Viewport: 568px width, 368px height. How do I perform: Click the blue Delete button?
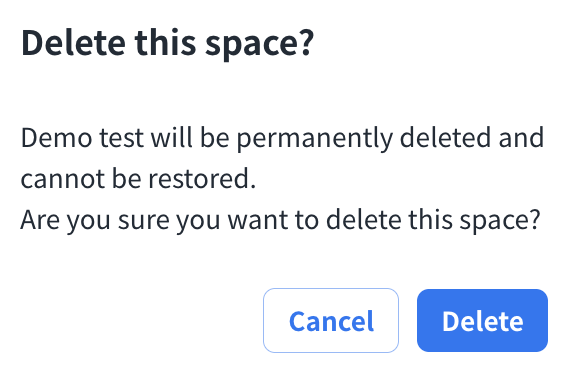pos(482,321)
